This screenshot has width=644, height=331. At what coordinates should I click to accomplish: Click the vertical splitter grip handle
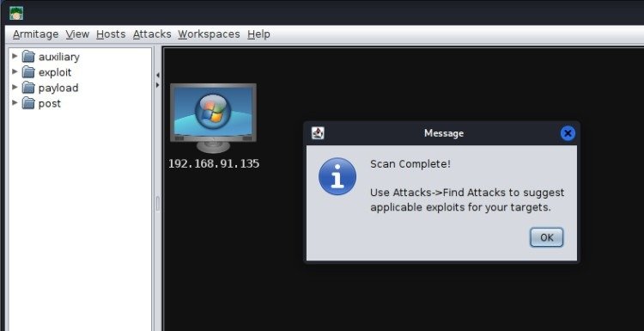click(x=158, y=204)
